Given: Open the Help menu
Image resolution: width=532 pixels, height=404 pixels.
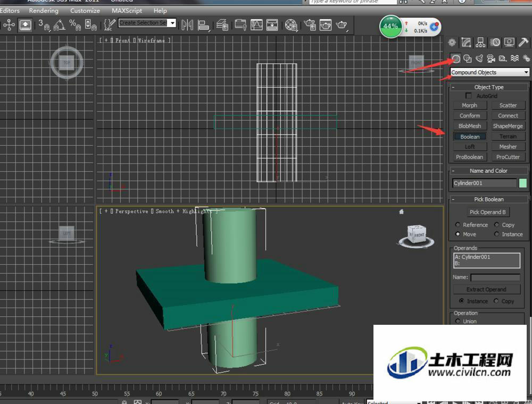Looking at the screenshot, I should coord(160,11).
